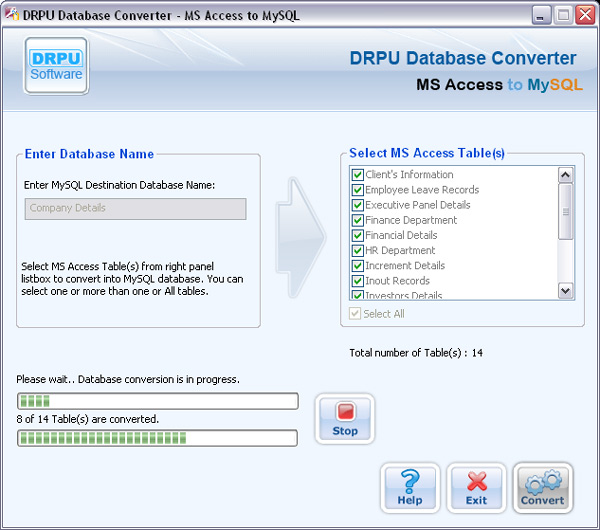
Task: Select the Investors Details list row
Action: (453, 295)
